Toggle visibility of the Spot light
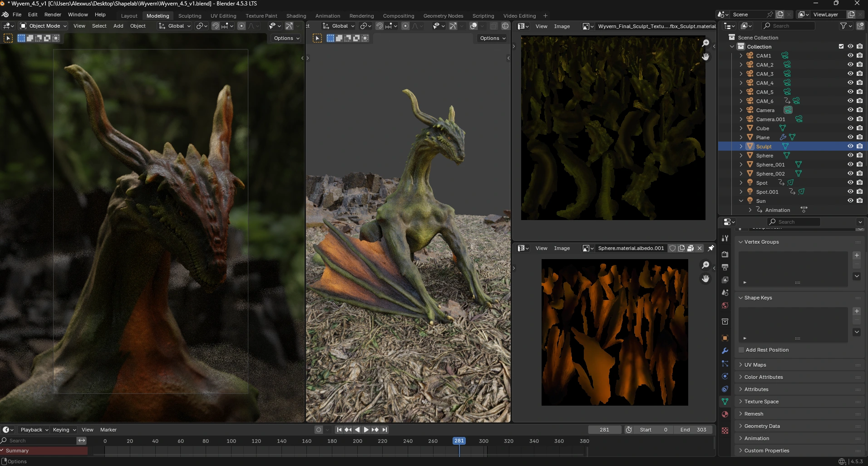The width and height of the screenshot is (868, 466). (850, 183)
